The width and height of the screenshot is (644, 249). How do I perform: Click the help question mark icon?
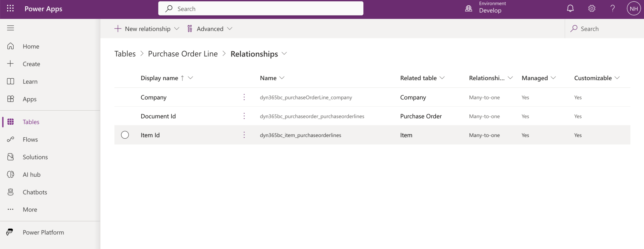point(612,8)
